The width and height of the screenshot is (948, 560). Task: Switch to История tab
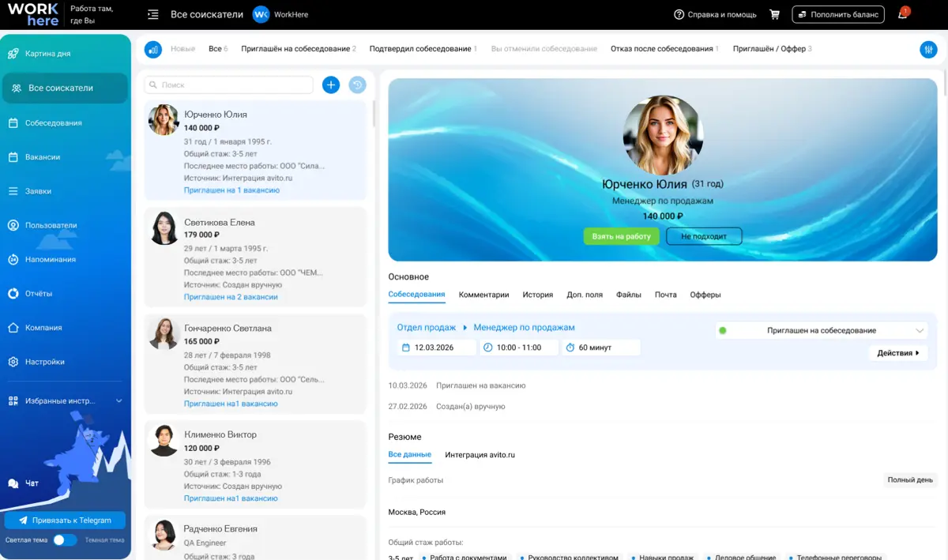point(537,295)
